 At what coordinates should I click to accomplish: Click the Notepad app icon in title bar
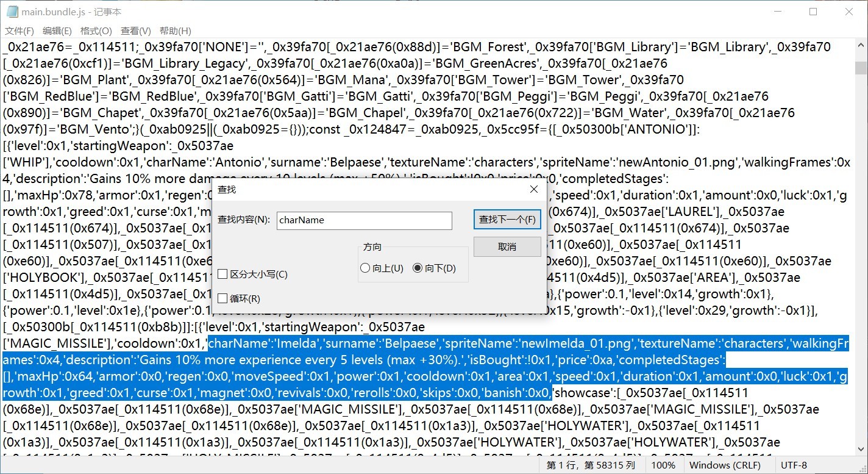click(12, 12)
